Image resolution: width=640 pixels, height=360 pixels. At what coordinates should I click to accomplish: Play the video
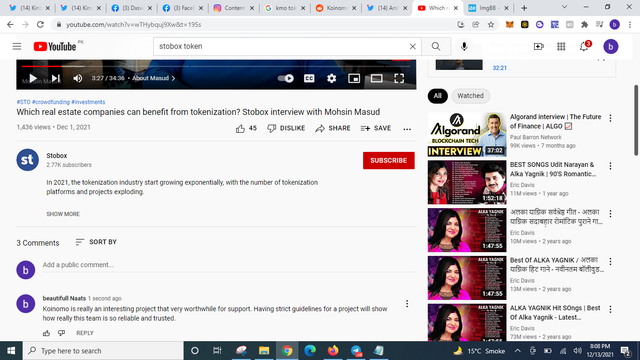click(x=33, y=78)
